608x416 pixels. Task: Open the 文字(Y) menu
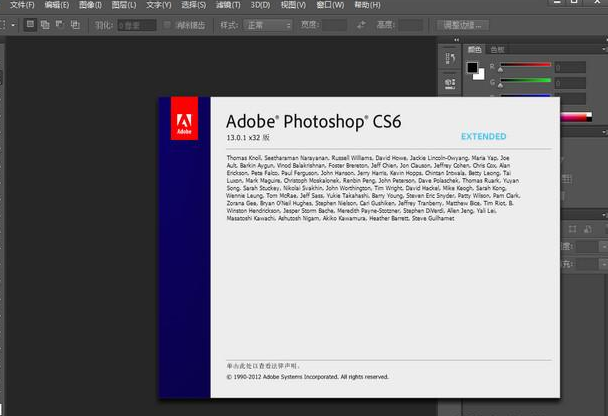(x=159, y=5)
